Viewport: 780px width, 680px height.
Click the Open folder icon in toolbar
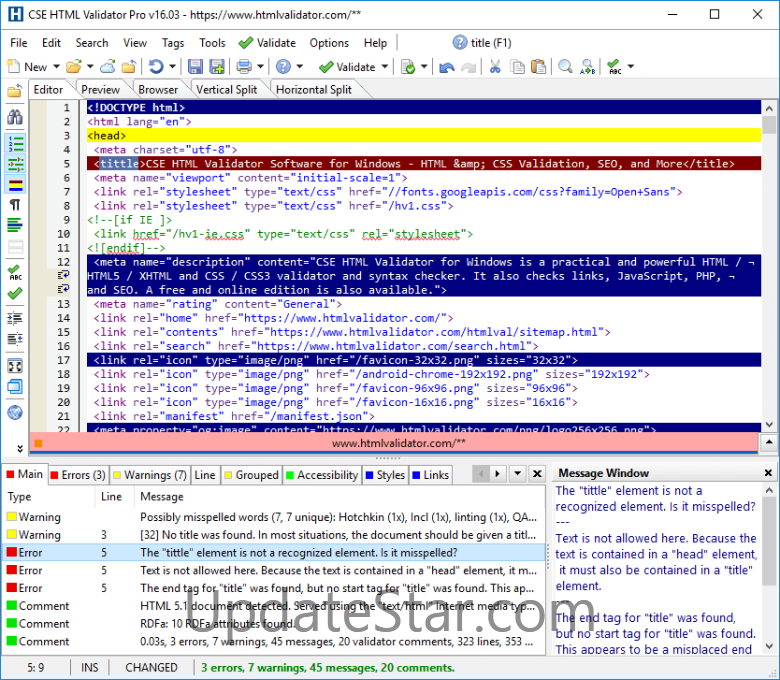coord(74,67)
